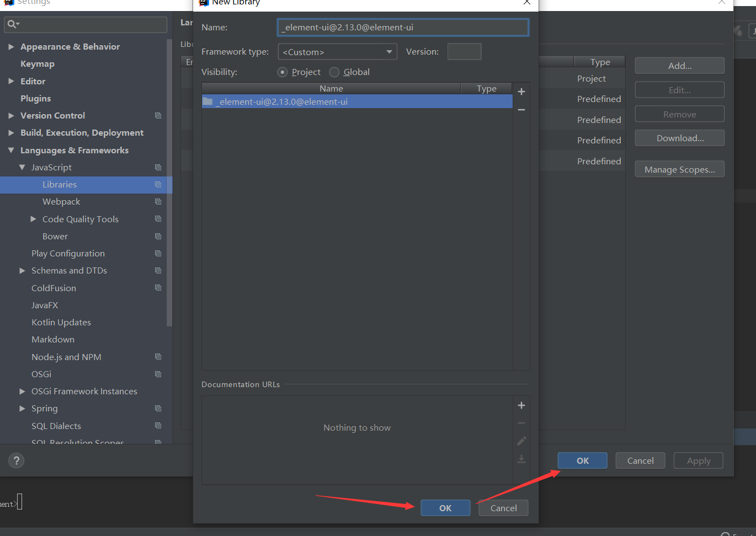Click the download icon in Documentation URLs panel
This screenshot has height=536, width=756.
coord(521,458)
